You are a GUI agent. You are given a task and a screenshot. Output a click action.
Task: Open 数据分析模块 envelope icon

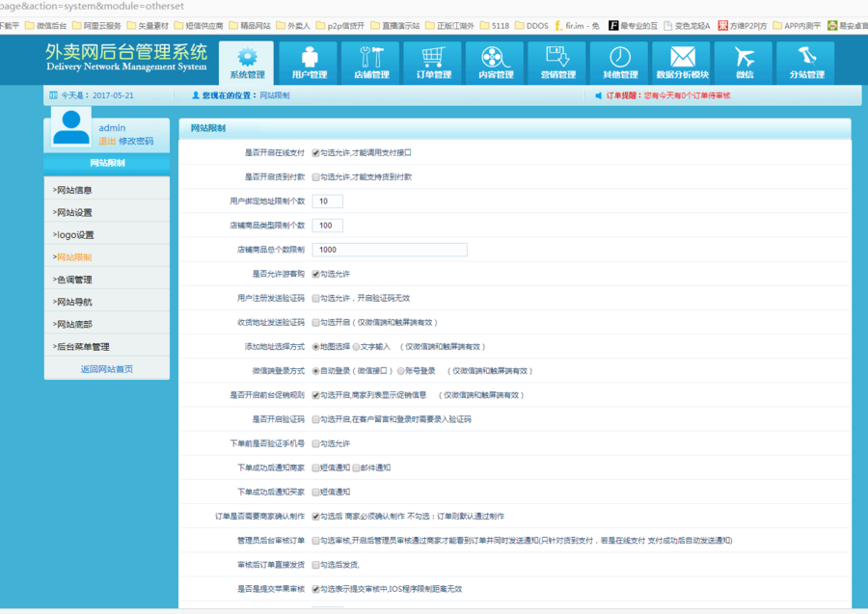[682, 63]
